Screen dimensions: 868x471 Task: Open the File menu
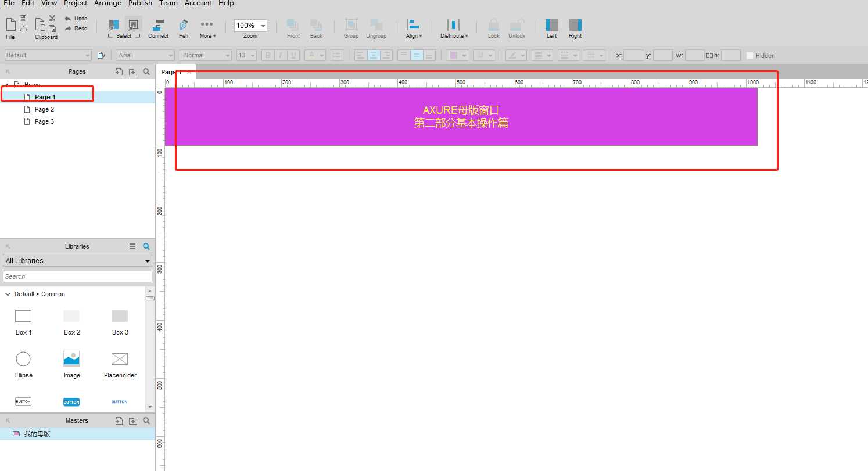coord(9,3)
